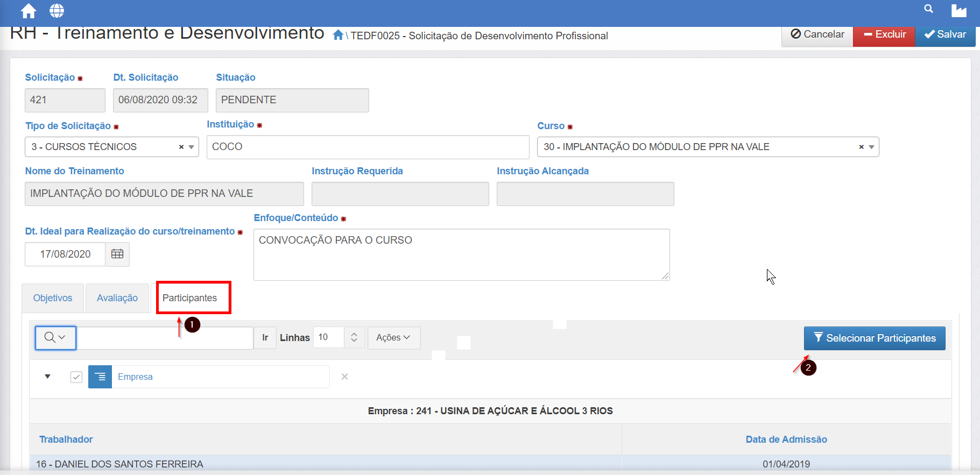Viewport: 980px width, 475px height.
Task: Toggle the Empresa control break checkbox
Action: 76,377
